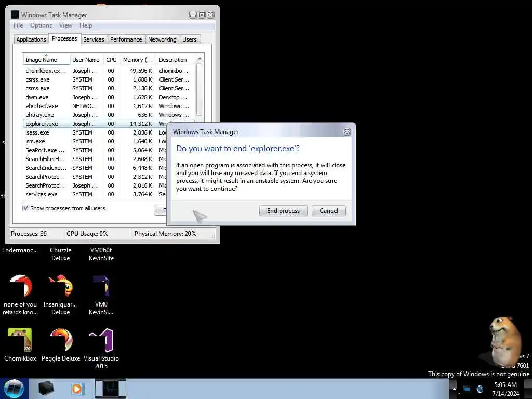Sort processes by Memory column
532x399 pixels.
pos(138,60)
